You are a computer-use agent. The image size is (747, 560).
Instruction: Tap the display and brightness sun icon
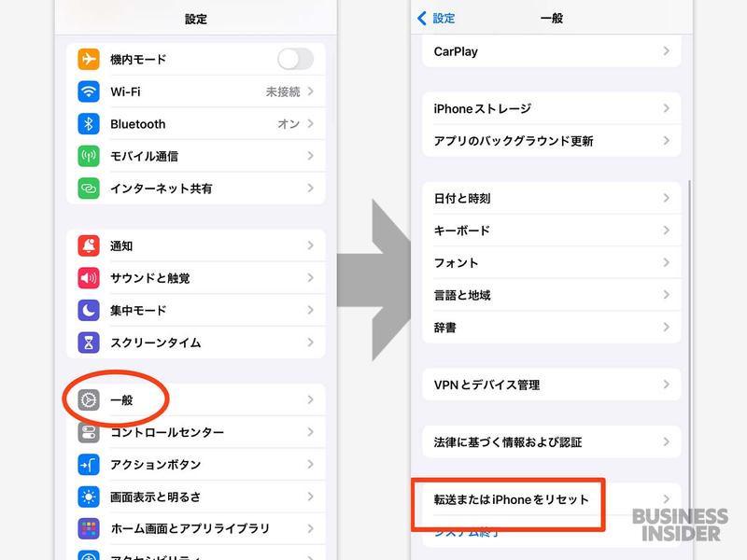click(89, 497)
